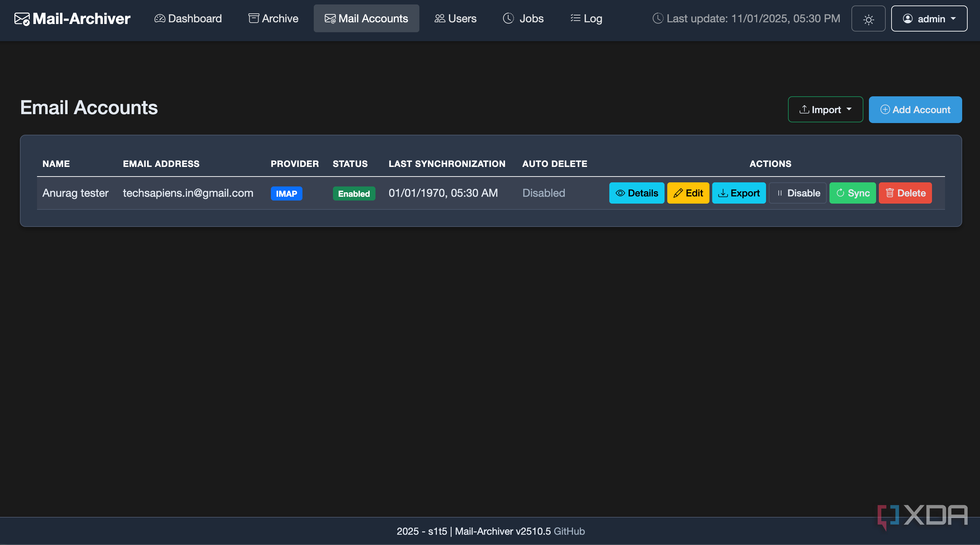Screen dimensions: 980x545
Task: Expand the admin user dropdown
Action: pos(929,19)
